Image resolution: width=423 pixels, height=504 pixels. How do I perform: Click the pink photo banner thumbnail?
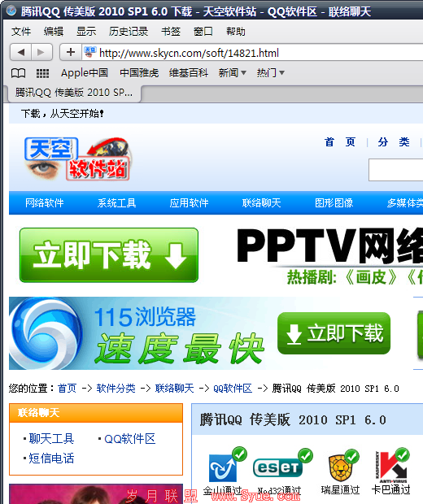click(96, 493)
